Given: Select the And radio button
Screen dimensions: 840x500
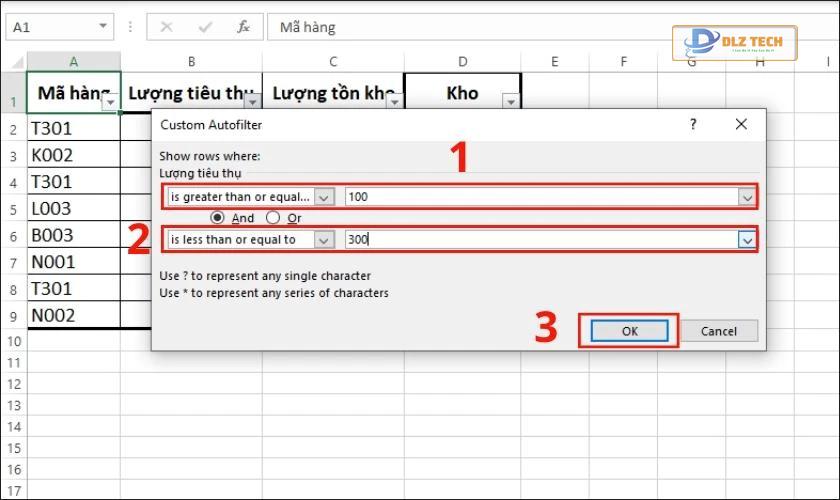Looking at the screenshot, I should 218,218.
